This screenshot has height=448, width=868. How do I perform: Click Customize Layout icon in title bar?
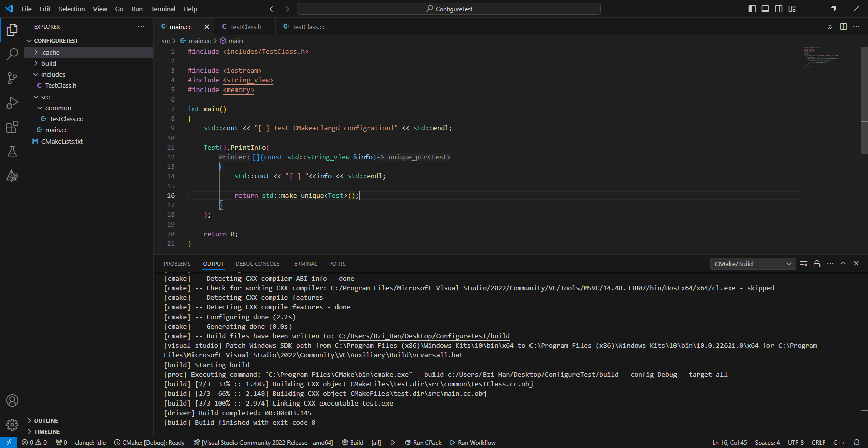[x=792, y=9]
